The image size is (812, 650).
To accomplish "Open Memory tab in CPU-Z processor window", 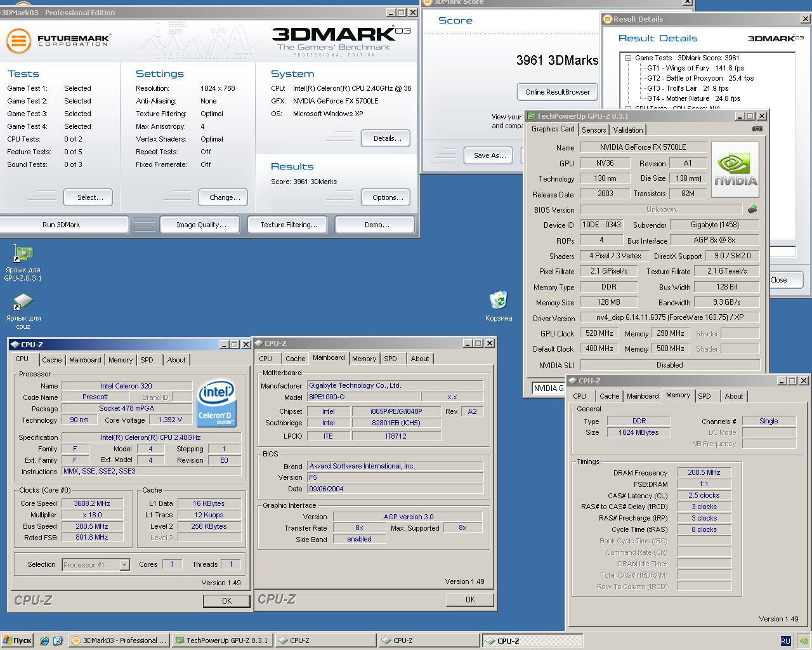I will tap(121, 360).
